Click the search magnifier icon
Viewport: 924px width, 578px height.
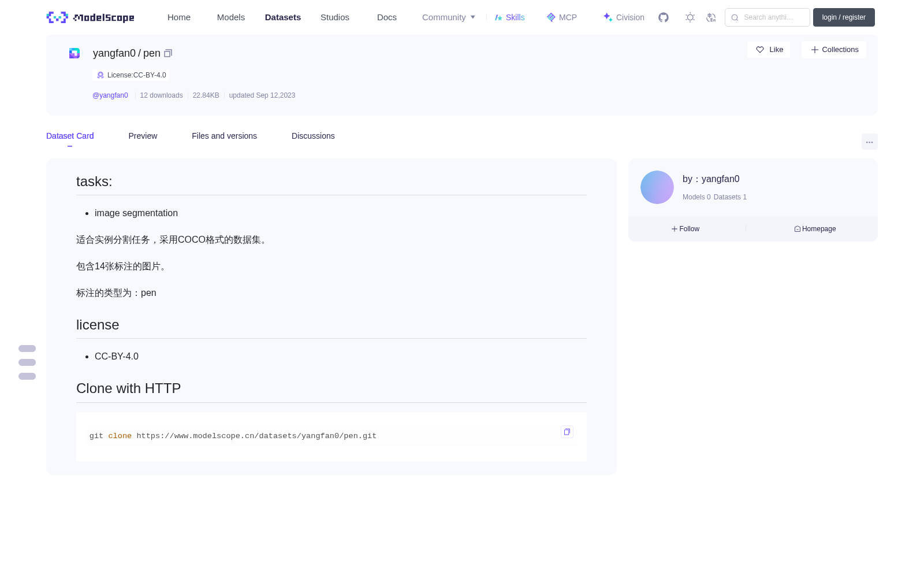735,17
